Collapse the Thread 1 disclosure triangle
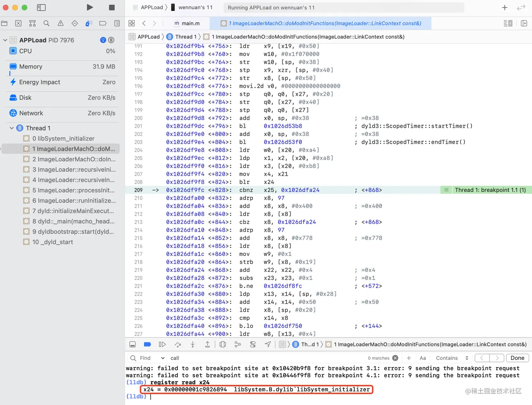This screenshot has height=405, width=532. (12, 128)
